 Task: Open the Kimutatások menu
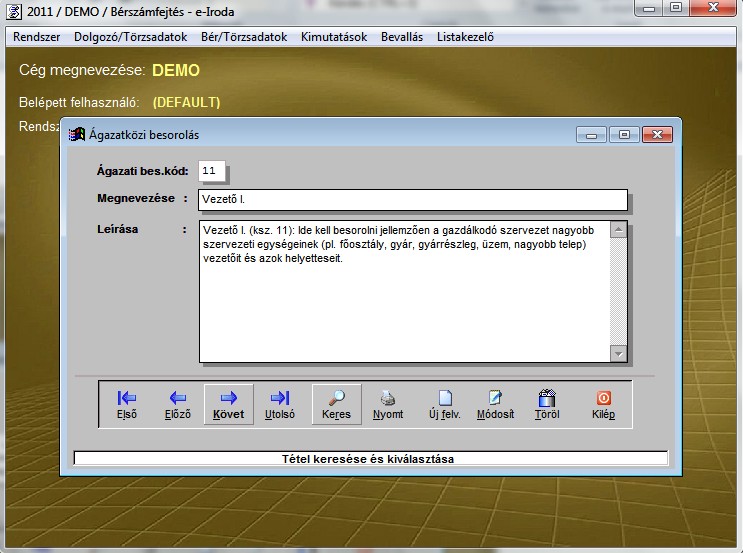coord(333,37)
